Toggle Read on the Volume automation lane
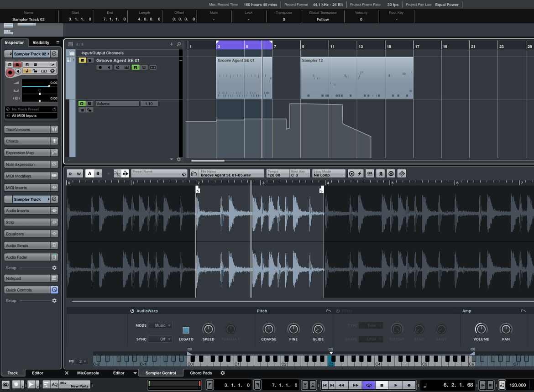Screen dimensions: 534x392 point(82,104)
